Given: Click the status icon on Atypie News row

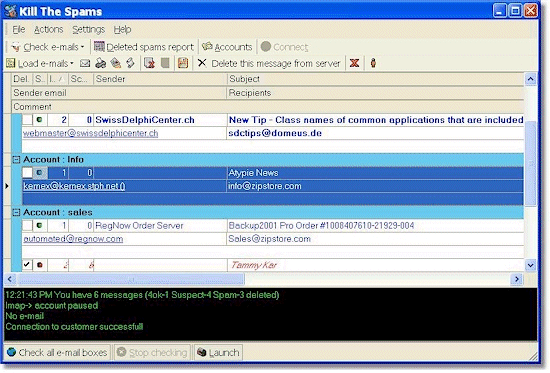Looking at the screenshot, I should click(x=40, y=173).
